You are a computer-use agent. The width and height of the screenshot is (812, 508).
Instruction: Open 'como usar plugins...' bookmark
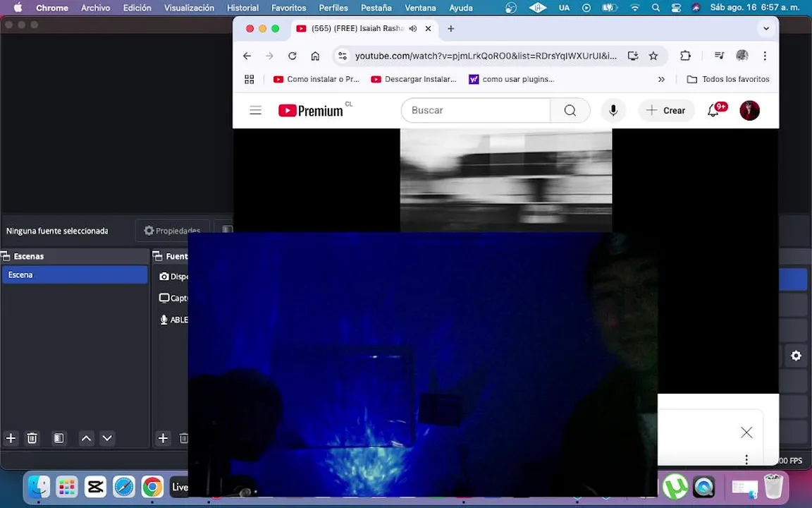512,79
